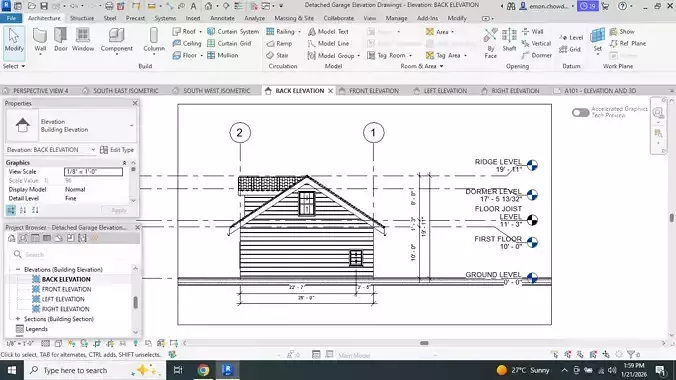This screenshot has width=676, height=380.
Task: Close the Properties palette
Action: (135, 103)
